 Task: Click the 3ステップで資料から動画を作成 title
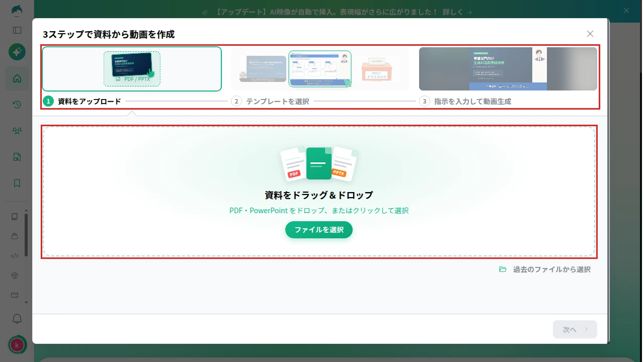[109, 34]
